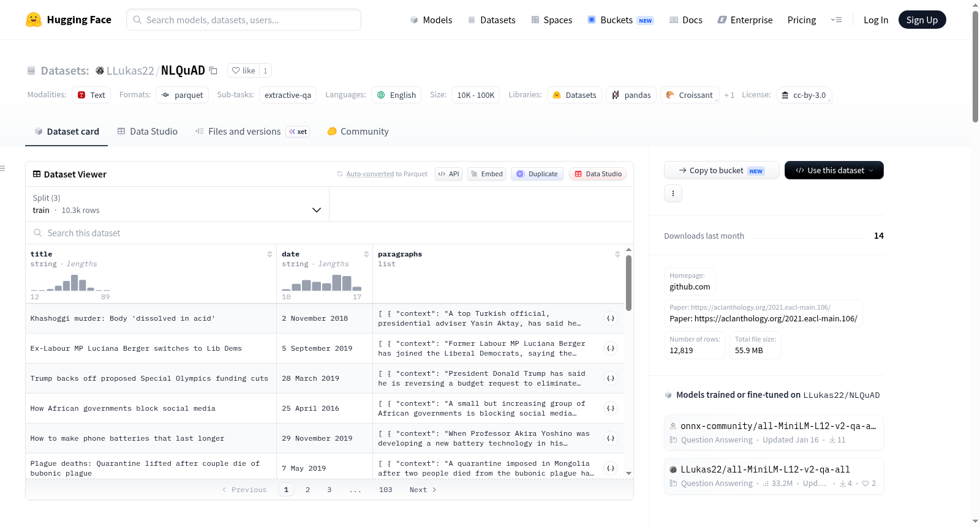Viewport: 980px width, 527px height.
Task: Open LLukas22/all-MiniLM-L12-v2-qa-all model card
Action: (774, 476)
